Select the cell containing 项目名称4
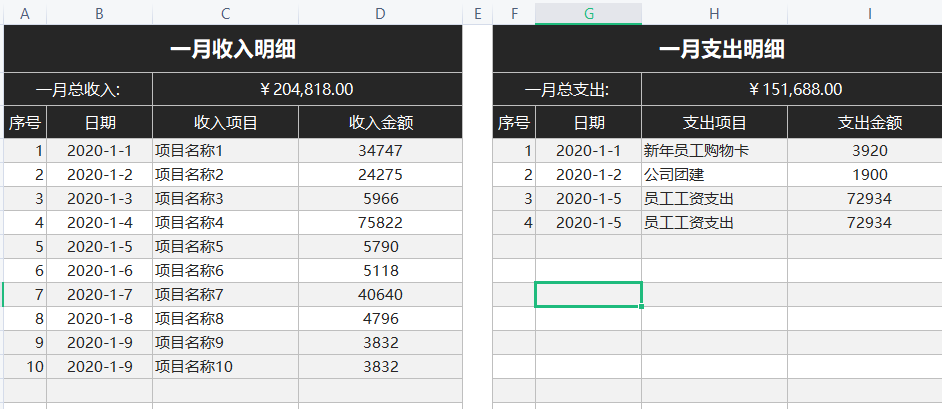This screenshot has width=942, height=409. [225, 222]
